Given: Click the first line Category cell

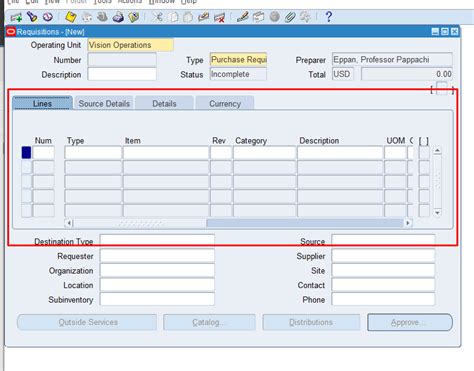Looking at the screenshot, I should point(265,153).
